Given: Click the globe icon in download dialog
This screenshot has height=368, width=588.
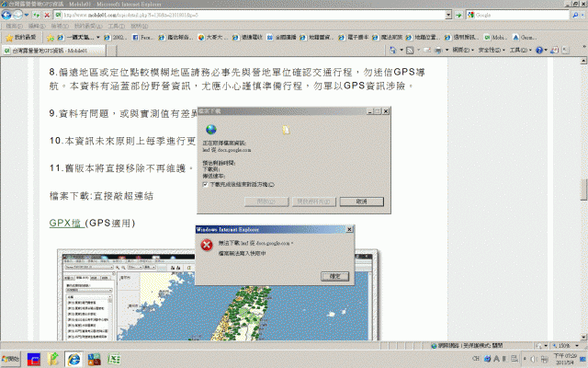Looking at the screenshot, I should 211,130.
